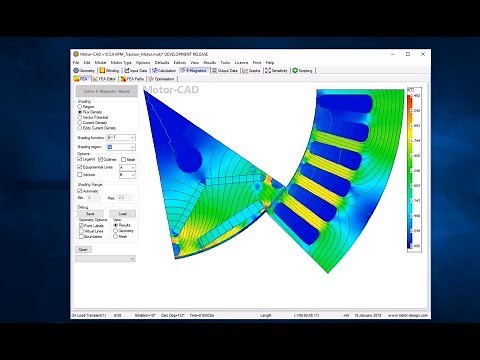480x360 pixels.
Task: Select Mesh view radio button
Action: (116, 236)
